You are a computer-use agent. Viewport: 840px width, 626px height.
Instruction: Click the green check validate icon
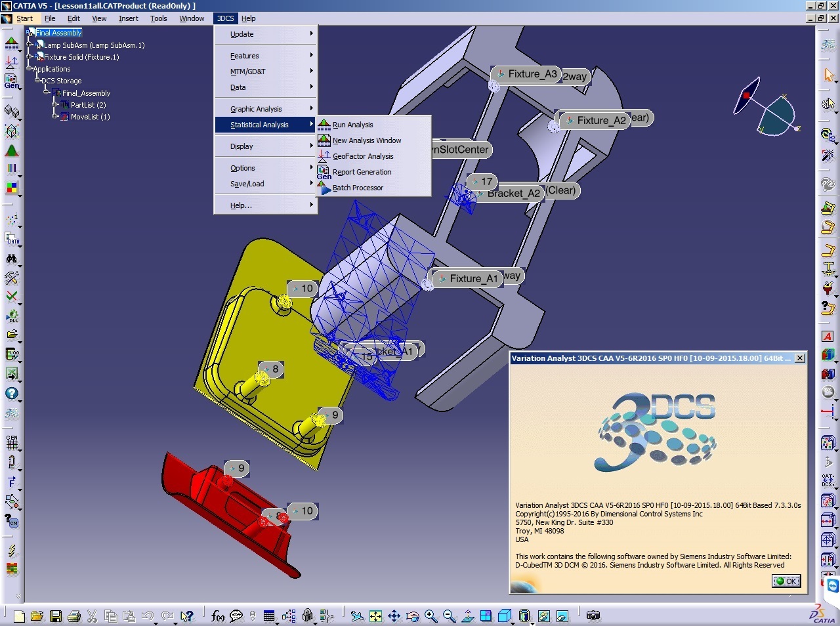pyautogui.click(x=12, y=297)
